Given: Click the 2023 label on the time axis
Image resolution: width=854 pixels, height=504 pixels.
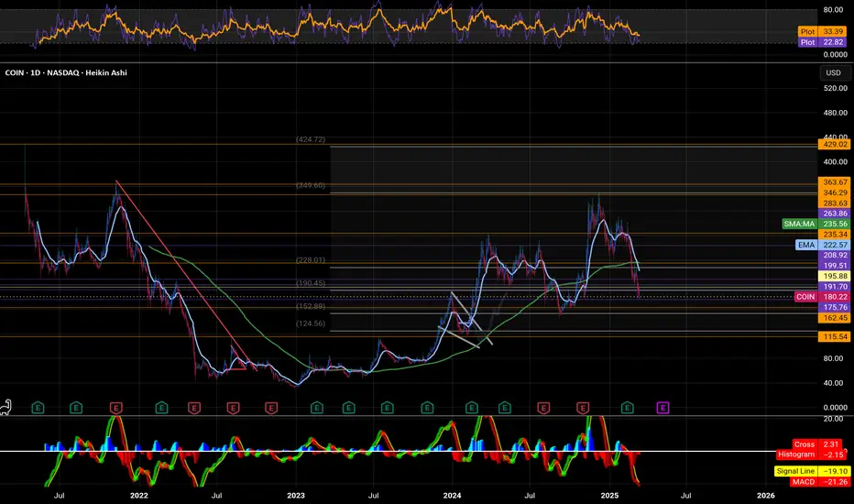Looking at the screenshot, I should pyautogui.click(x=296, y=495).
